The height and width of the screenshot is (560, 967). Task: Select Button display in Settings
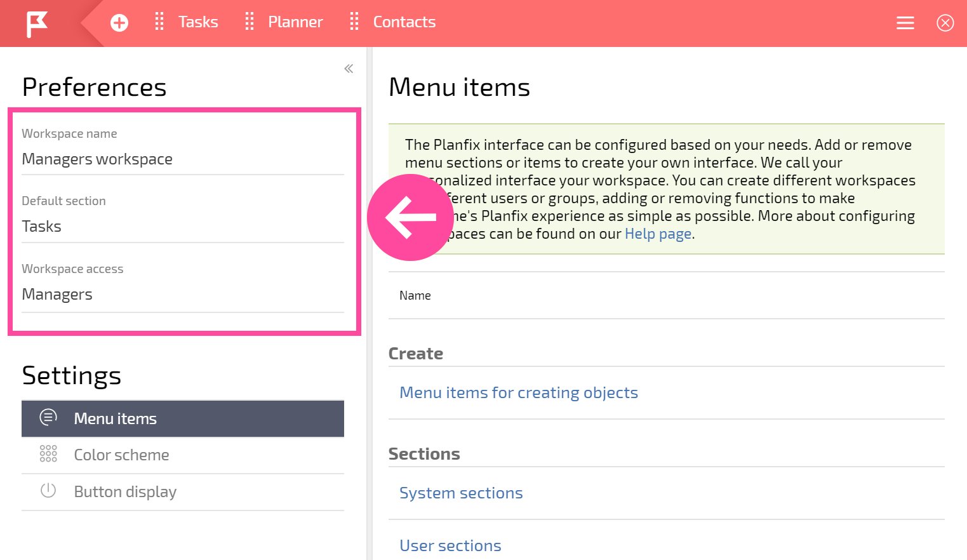pyautogui.click(x=183, y=492)
